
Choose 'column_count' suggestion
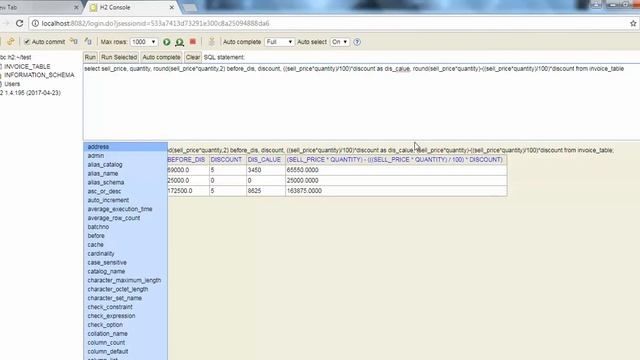pyautogui.click(x=126, y=342)
